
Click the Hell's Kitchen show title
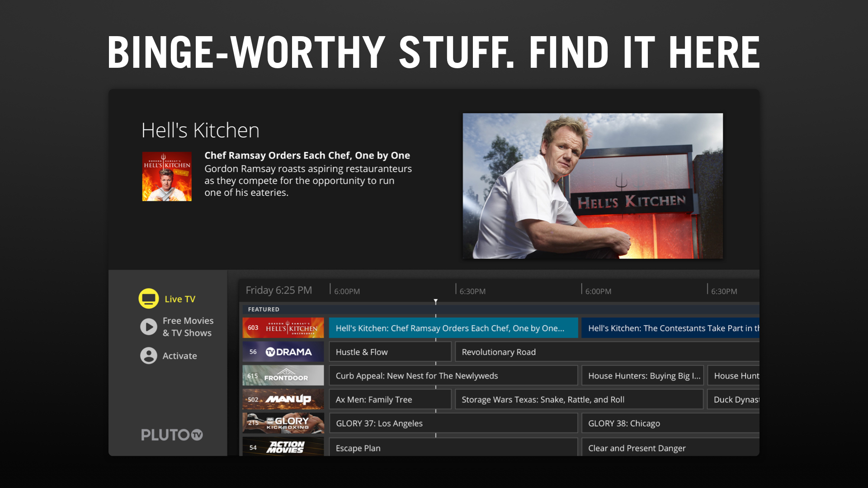point(200,130)
